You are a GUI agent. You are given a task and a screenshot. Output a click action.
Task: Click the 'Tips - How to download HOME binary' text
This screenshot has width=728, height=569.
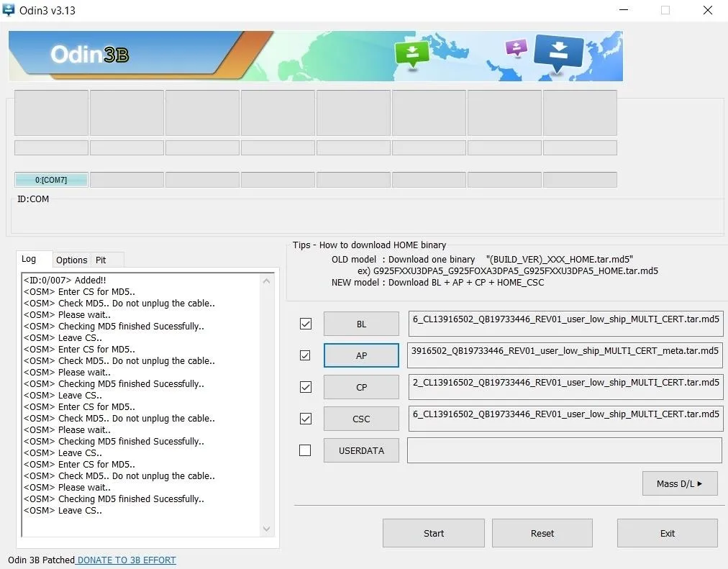coord(369,245)
